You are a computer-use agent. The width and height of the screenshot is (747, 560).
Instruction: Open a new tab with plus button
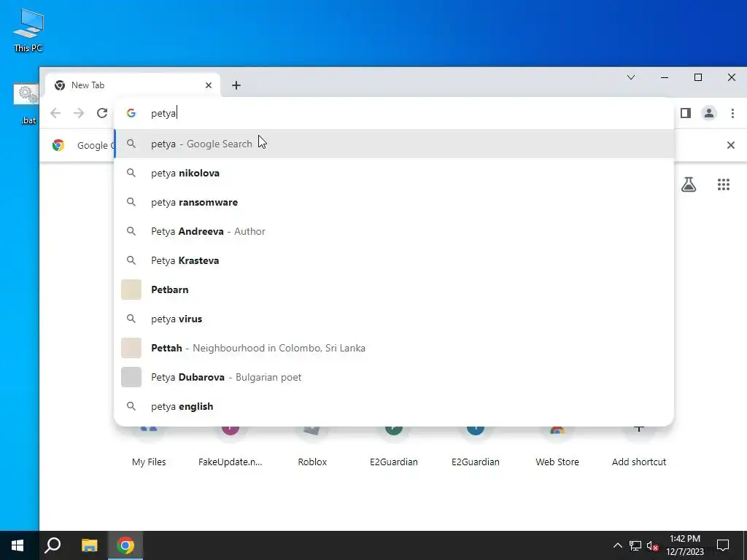236,85
